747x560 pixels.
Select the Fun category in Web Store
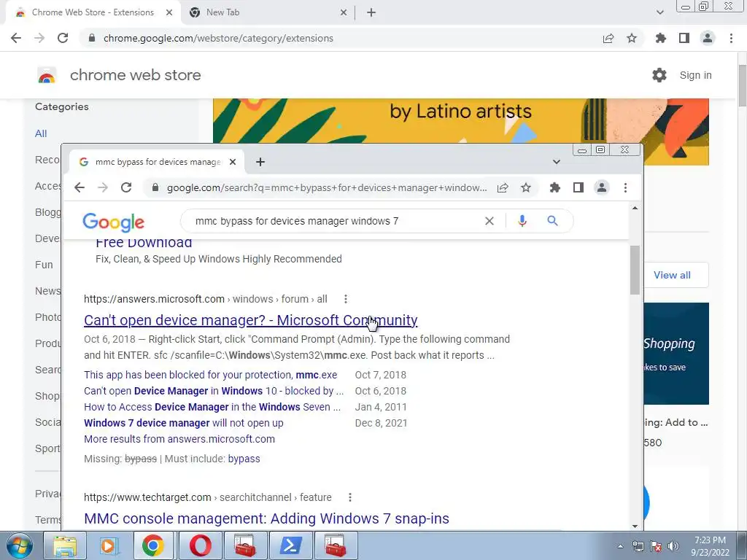click(x=44, y=265)
